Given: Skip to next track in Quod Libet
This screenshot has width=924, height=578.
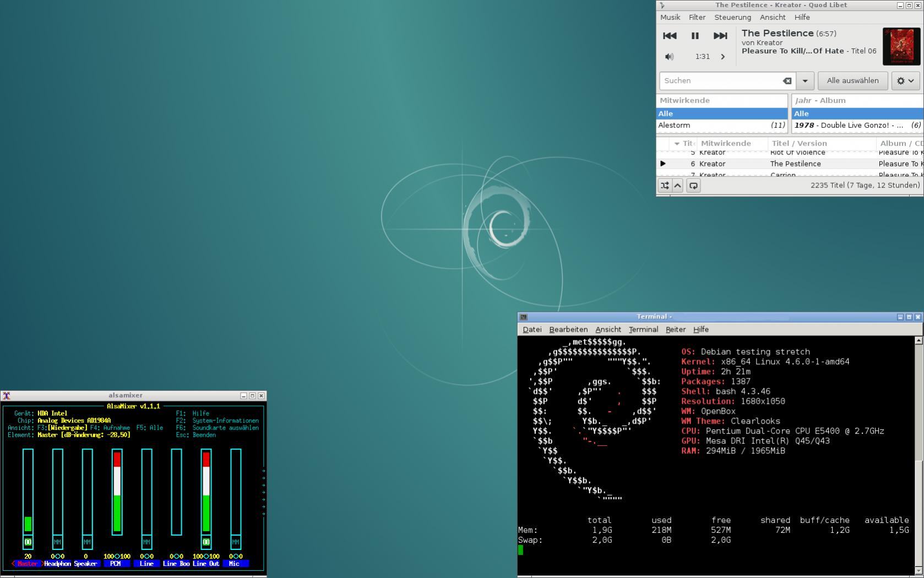Looking at the screenshot, I should [720, 36].
